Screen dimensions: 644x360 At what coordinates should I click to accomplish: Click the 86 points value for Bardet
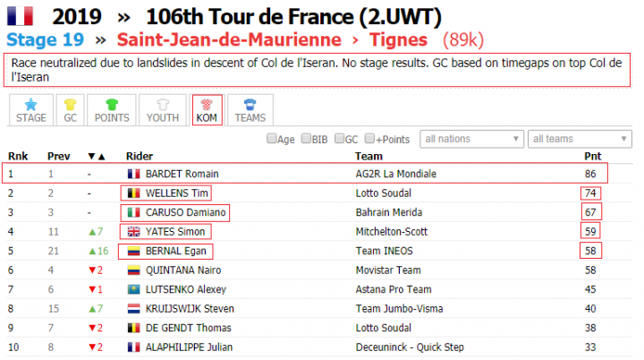pyautogui.click(x=590, y=174)
